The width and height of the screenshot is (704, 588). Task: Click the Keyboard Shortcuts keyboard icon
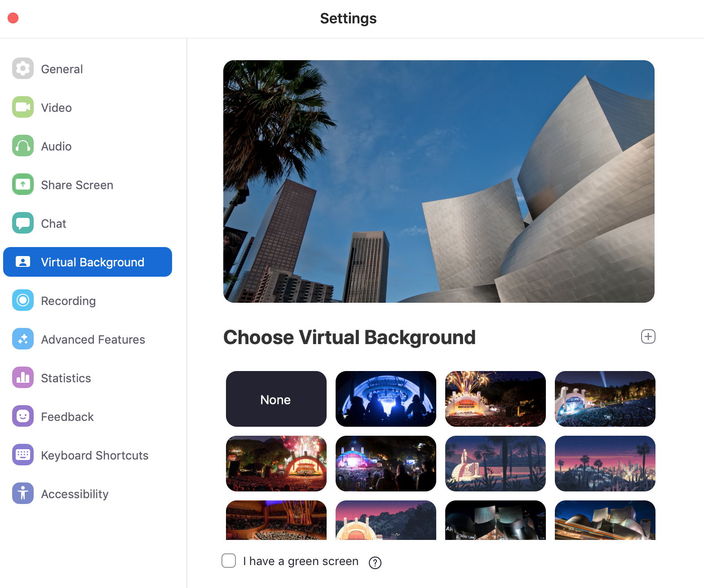[23, 455]
